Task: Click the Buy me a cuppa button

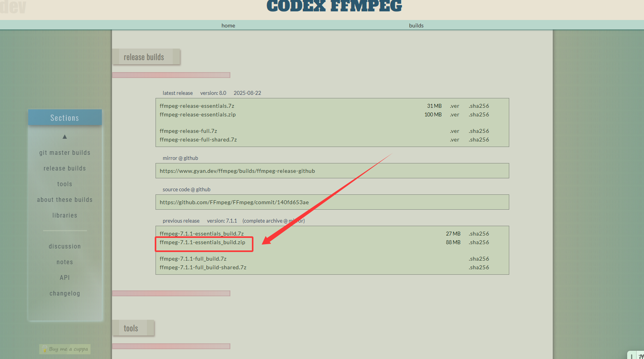Action: 65,349
